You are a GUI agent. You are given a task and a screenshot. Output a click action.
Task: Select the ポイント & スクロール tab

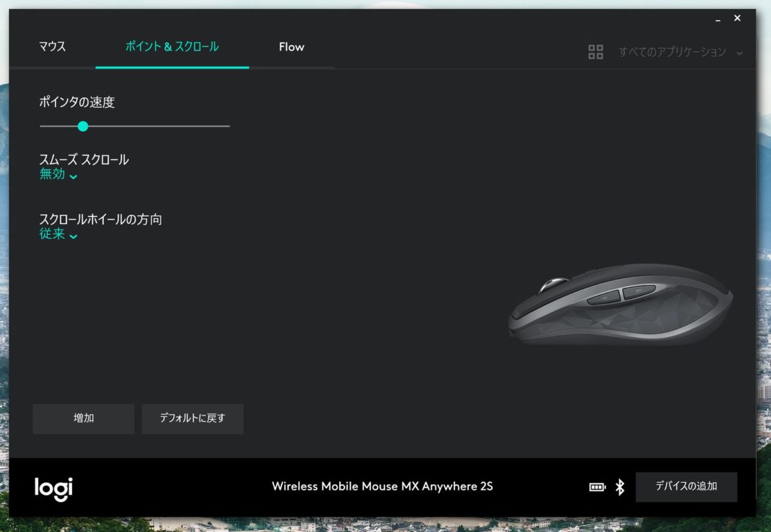click(x=172, y=47)
